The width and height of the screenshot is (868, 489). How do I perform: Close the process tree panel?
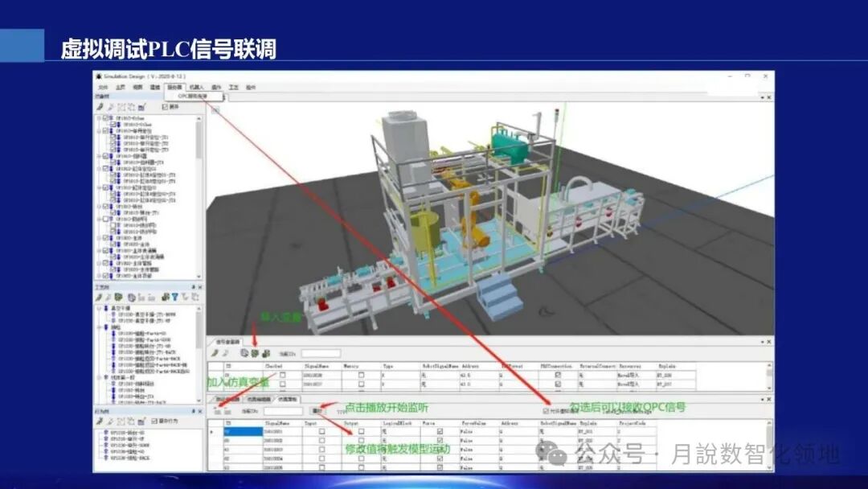pyautogui.click(x=200, y=287)
